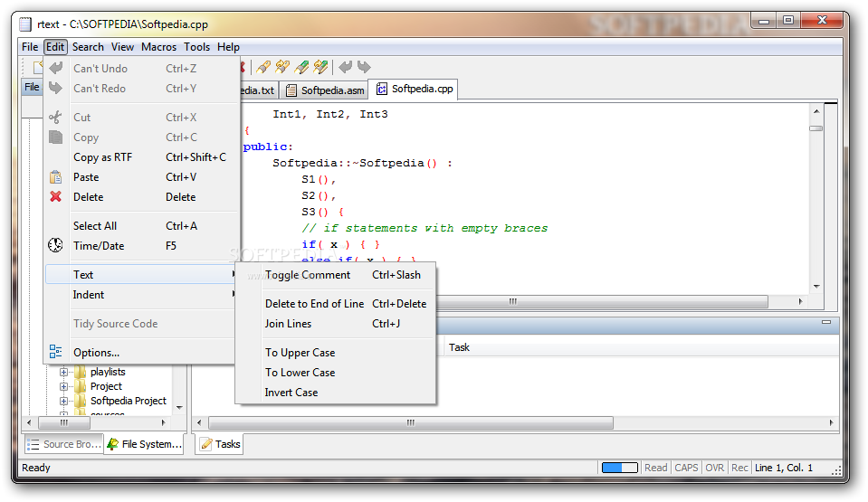This screenshot has width=868, height=502.
Task: Open the Search menu
Action: pos(88,47)
